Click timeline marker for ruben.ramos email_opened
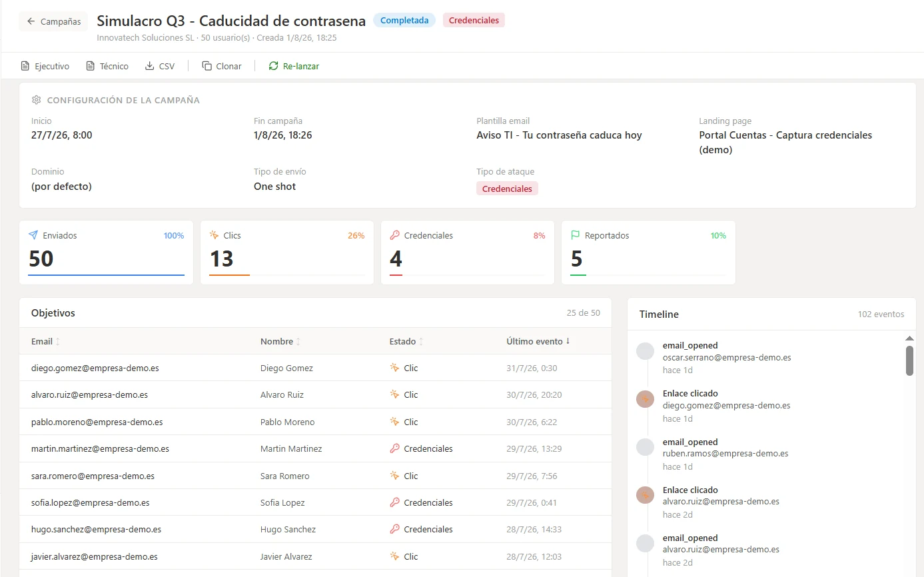924x577 pixels. tap(645, 447)
